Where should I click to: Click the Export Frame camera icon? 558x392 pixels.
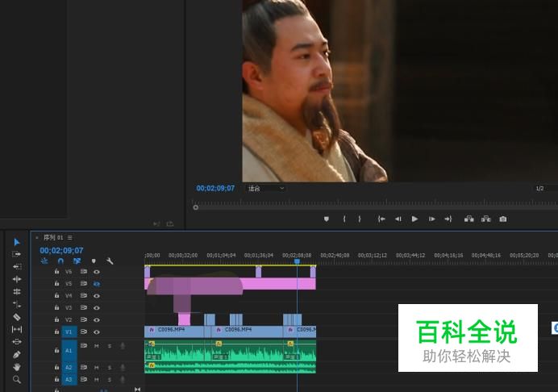point(503,219)
